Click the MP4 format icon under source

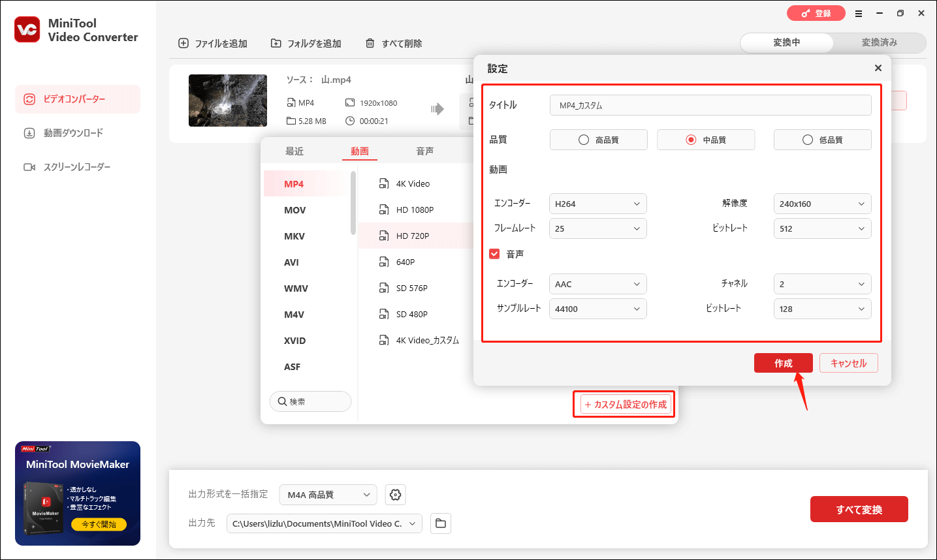pyautogui.click(x=291, y=103)
